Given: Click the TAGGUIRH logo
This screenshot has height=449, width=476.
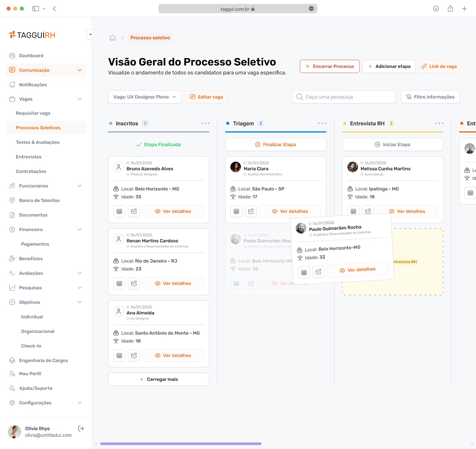Looking at the screenshot, I should (x=32, y=35).
